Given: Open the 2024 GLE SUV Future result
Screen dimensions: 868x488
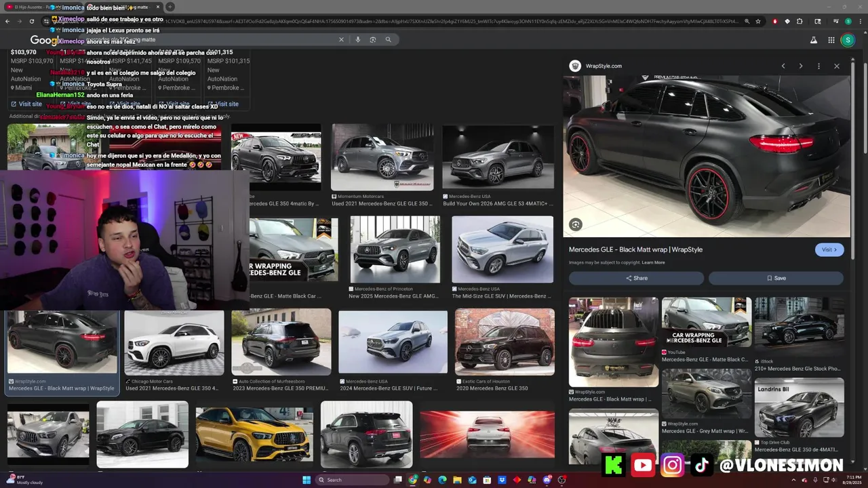Looking at the screenshot, I should click(393, 352).
